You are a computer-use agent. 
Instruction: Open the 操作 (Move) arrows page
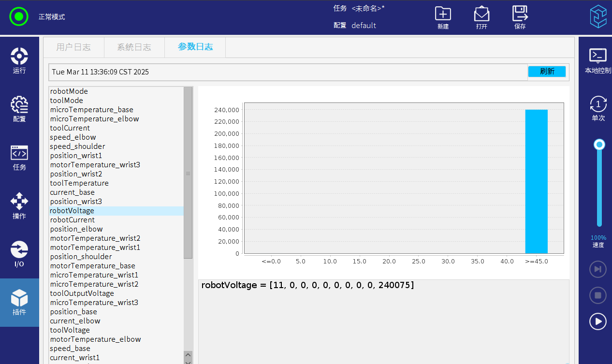point(19,205)
